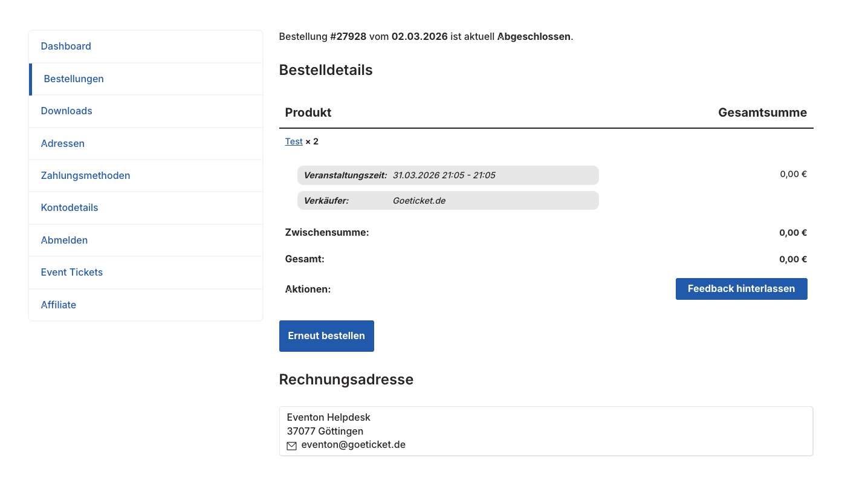Click the order number #27928
This screenshot has height=489, width=868.
[x=348, y=36]
